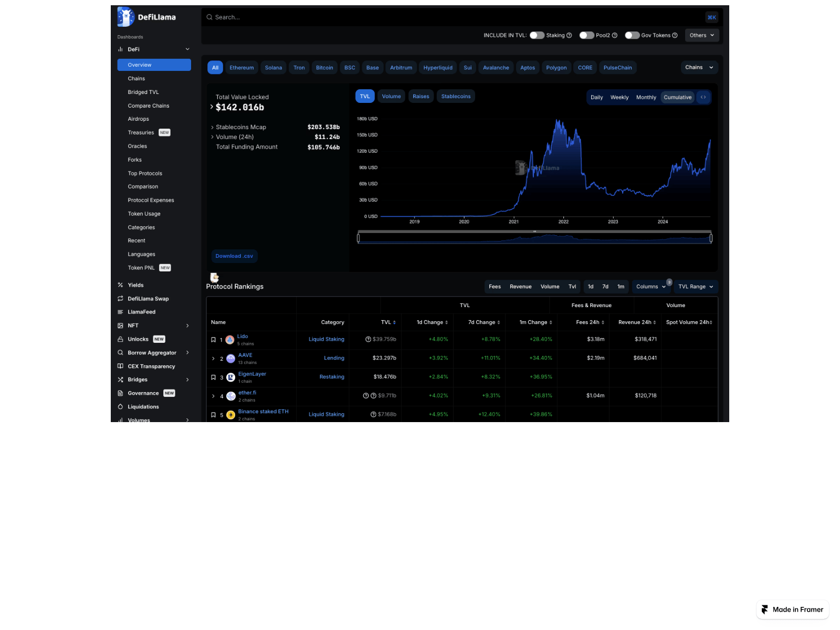Toggle the 1d change column
The height and width of the screenshot is (630, 840).
591,287
